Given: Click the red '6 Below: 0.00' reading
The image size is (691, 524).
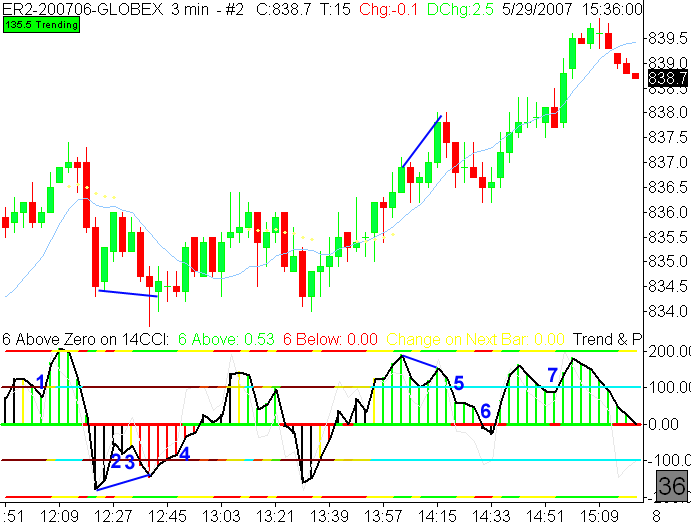Looking at the screenshot, I should [330, 339].
